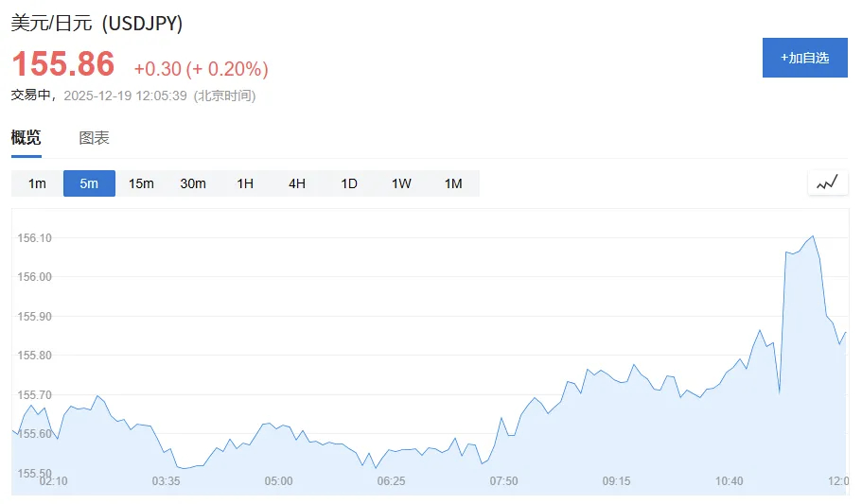Viewport: 862px width, 504px height.
Task: Choose the 4H timeframe
Action: click(297, 183)
